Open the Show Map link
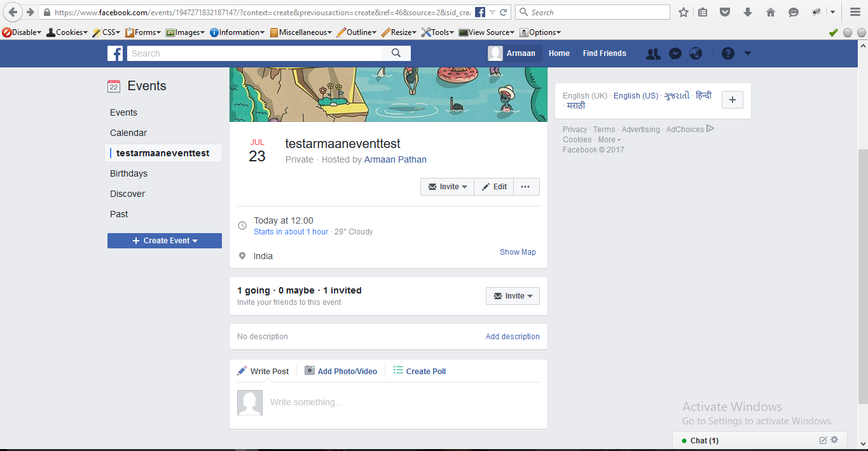This screenshot has height=451, width=868. 518,252
